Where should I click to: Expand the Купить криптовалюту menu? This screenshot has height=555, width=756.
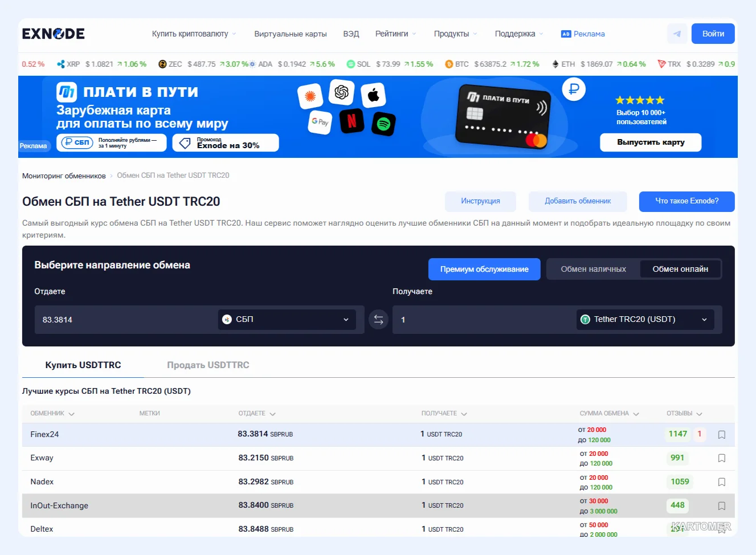[194, 34]
